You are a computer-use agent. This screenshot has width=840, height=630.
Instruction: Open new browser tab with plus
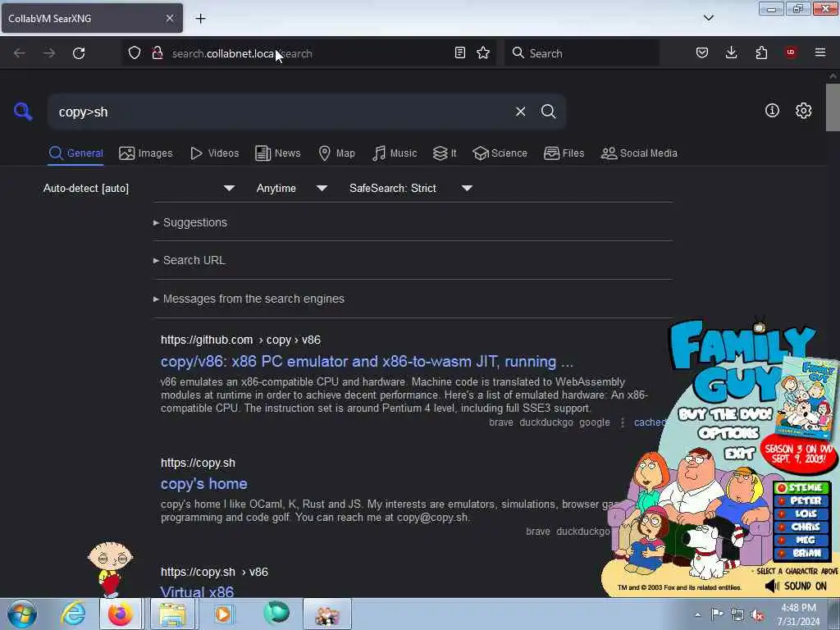coord(200,18)
